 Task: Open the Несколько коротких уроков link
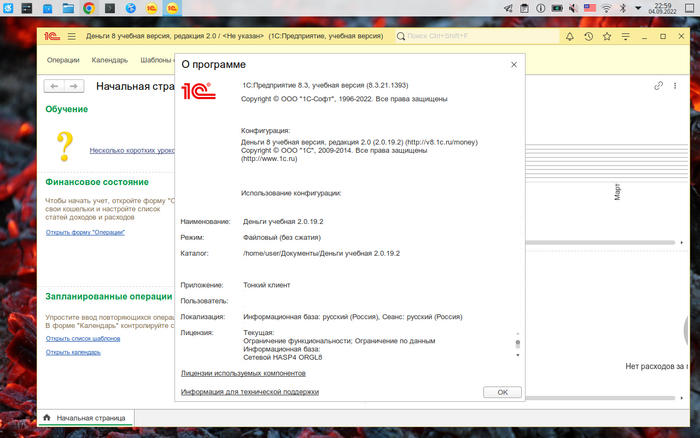tap(132, 150)
